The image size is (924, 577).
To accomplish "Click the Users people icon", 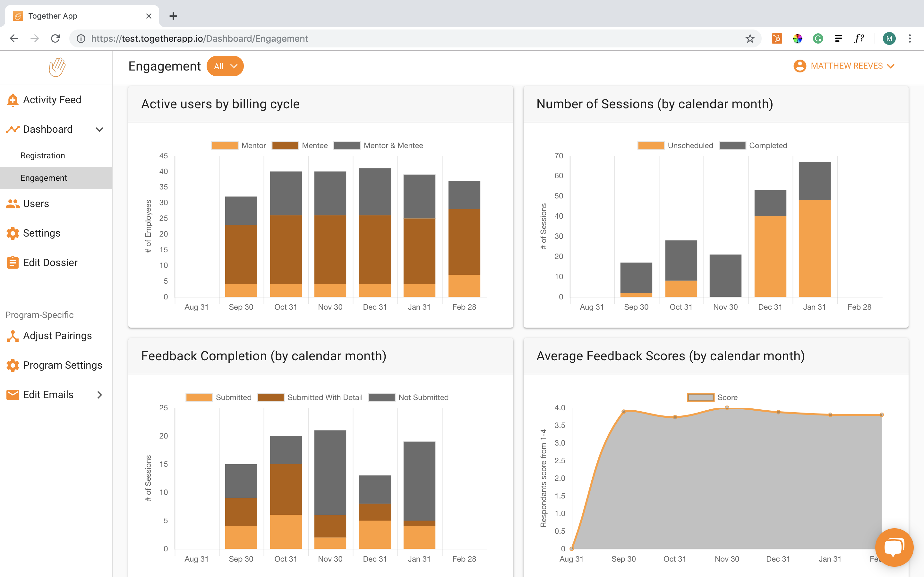I will (x=13, y=204).
